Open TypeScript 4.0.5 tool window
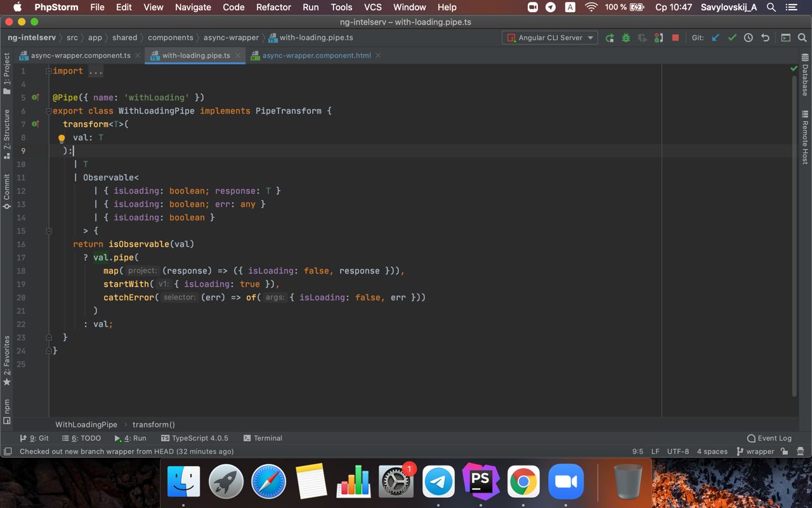 pos(195,438)
